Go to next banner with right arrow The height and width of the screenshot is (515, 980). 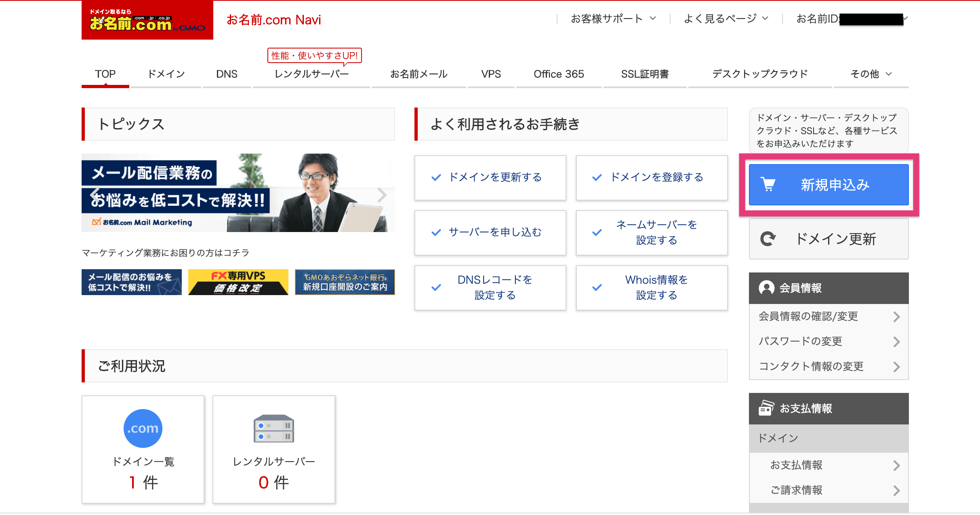tap(382, 195)
